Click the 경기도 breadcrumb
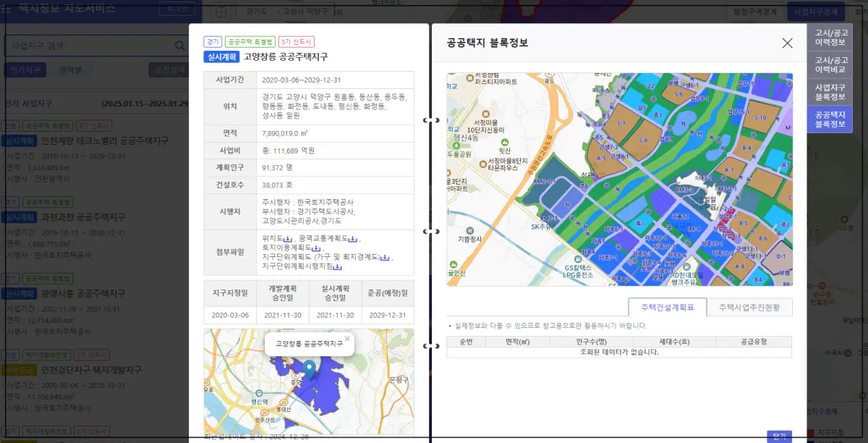Screen dimensions: 868x443 (x=256, y=12)
